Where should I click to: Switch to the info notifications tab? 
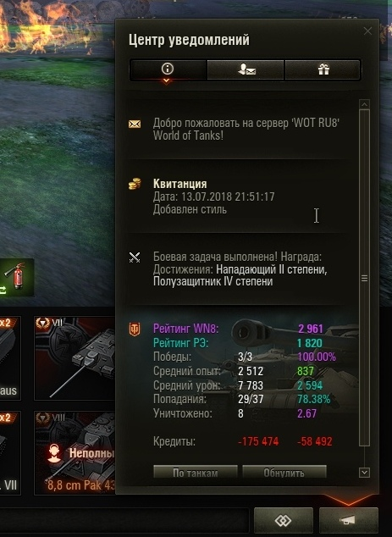[168, 69]
